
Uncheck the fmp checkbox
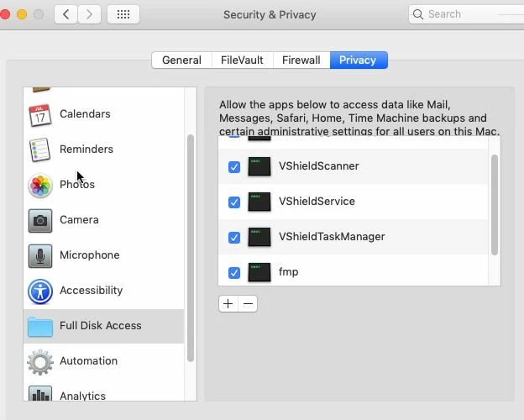click(234, 273)
